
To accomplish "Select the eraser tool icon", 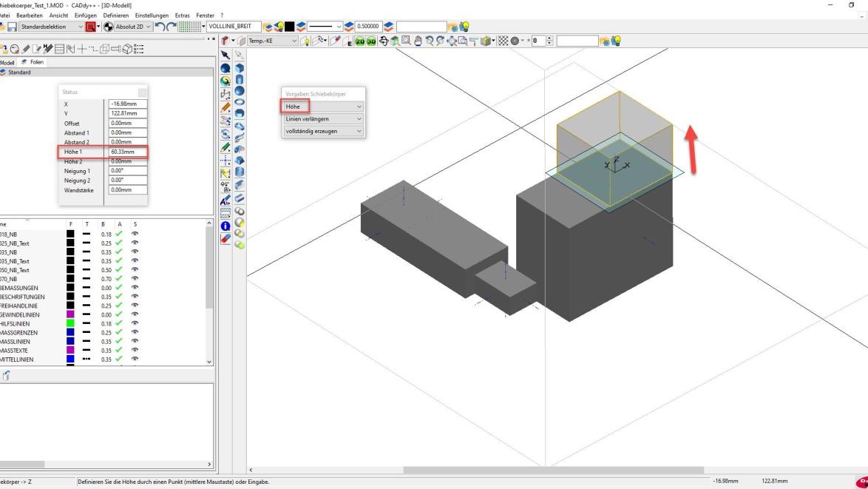I will (x=226, y=239).
